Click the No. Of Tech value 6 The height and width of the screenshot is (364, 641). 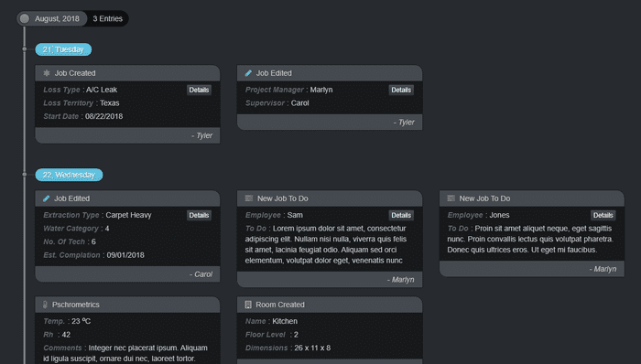[93, 241]
